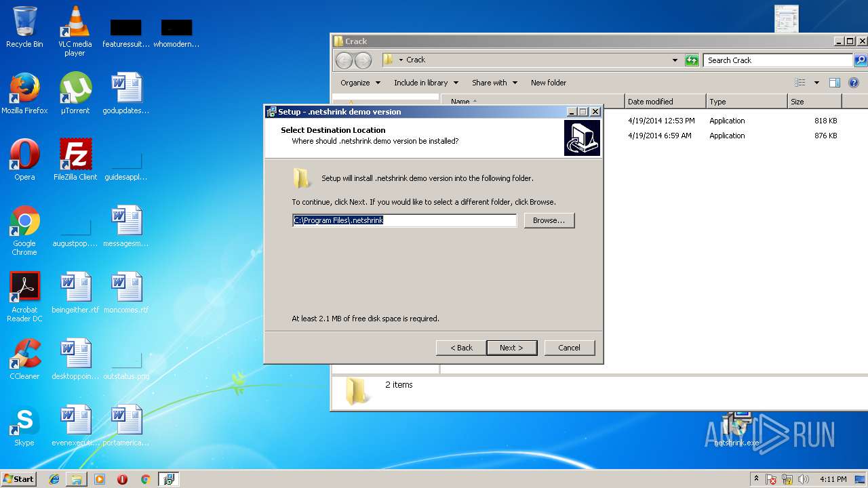The image size is (868, 488).
Task: Open FileZilla Client shortcut
Action: pos(75,160)
